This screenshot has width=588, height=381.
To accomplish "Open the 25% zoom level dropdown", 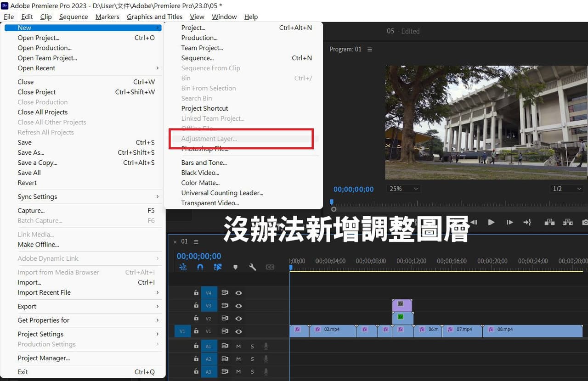I will point(405,189).
